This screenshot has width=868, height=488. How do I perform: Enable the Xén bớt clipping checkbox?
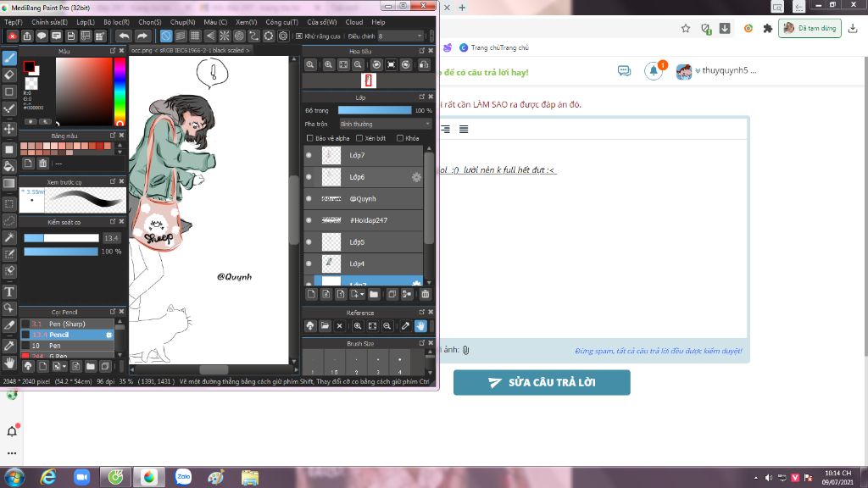point(359,138)
